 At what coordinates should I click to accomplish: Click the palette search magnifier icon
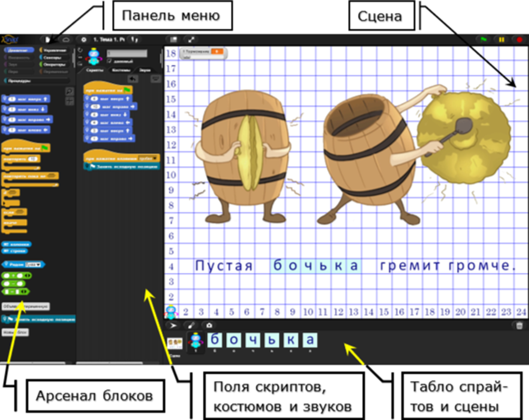[x=70, y=91]
